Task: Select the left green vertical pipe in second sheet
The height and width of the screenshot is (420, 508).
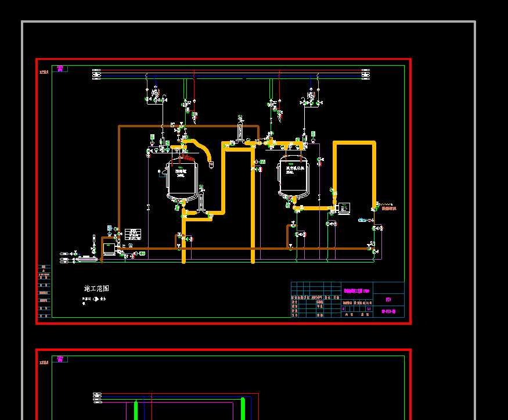Action: [135, 410]
